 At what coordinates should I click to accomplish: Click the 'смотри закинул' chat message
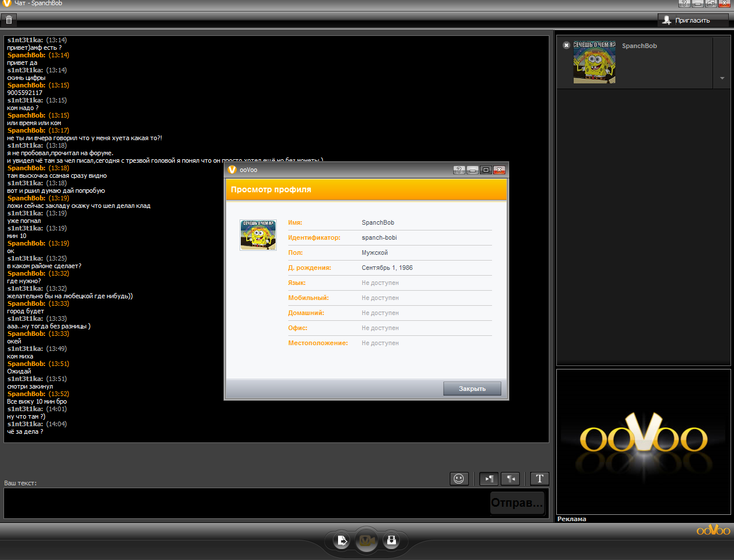(30, 386)
